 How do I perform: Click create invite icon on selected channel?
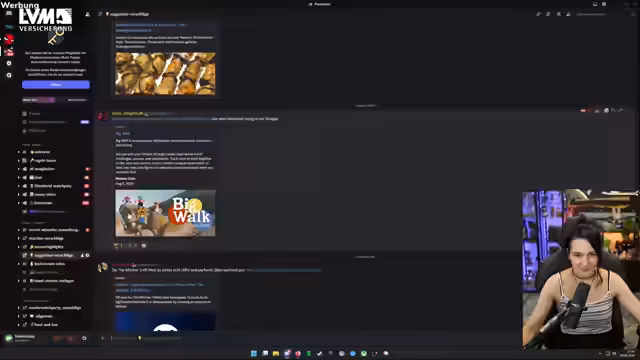coord(82,256)
